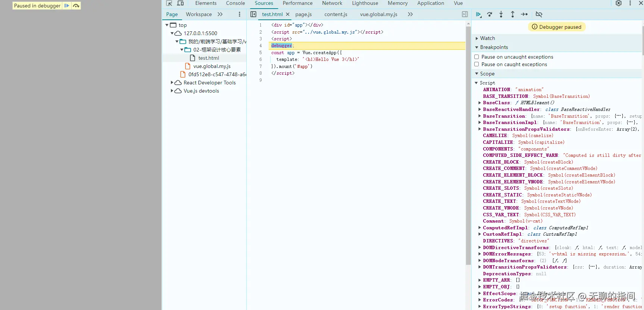
Task: Select vue.global.my.js in file tree
Action: coord(212,66)
